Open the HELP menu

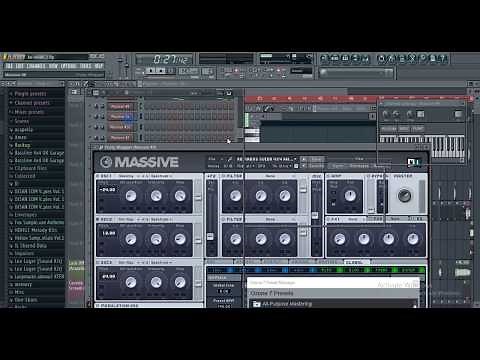tap(99, 66)
